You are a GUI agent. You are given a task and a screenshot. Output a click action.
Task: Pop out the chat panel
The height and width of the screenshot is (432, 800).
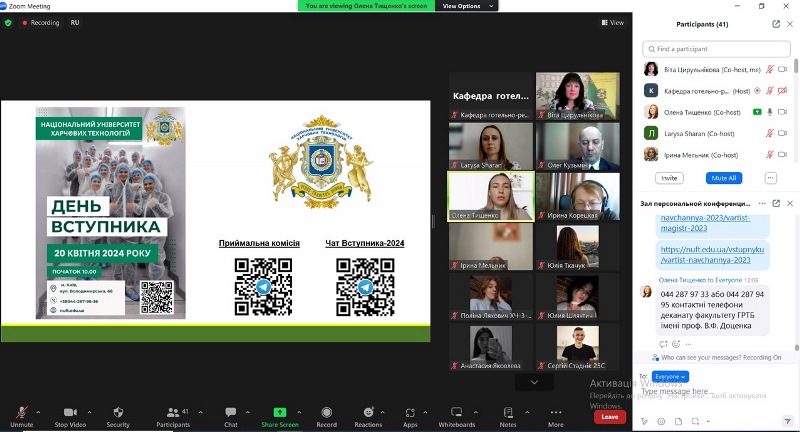[776, 203]
